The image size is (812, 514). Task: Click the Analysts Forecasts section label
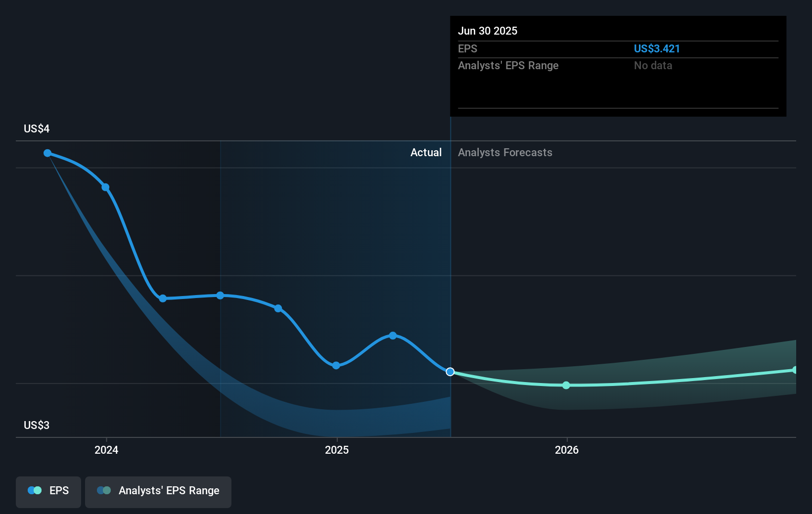[505, 153]
